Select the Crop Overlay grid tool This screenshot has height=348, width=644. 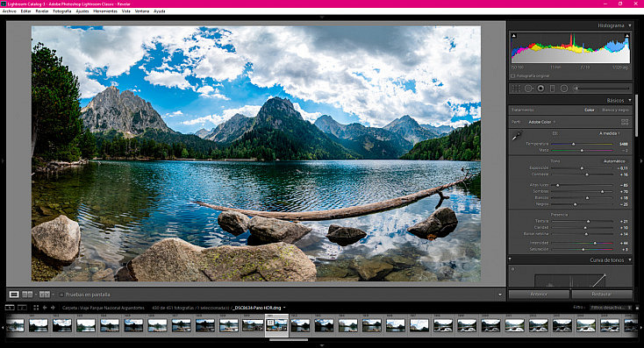(516, 89)
